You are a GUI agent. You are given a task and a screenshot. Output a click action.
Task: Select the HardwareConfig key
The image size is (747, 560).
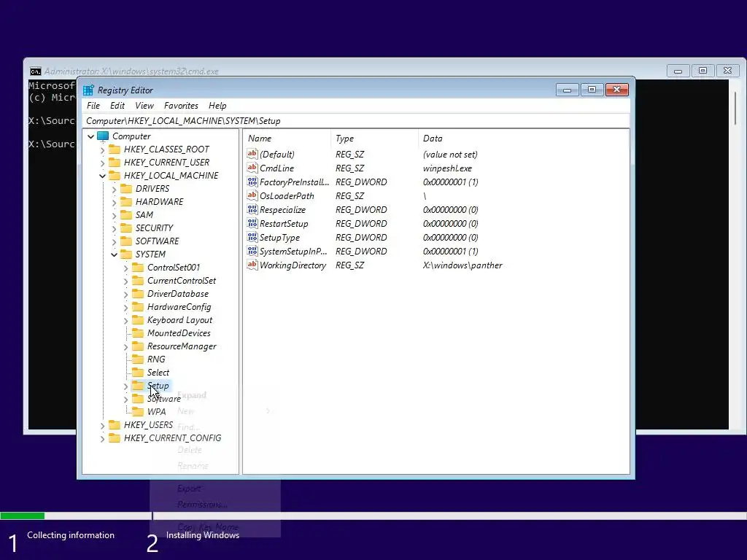click(x=179, y=307)
